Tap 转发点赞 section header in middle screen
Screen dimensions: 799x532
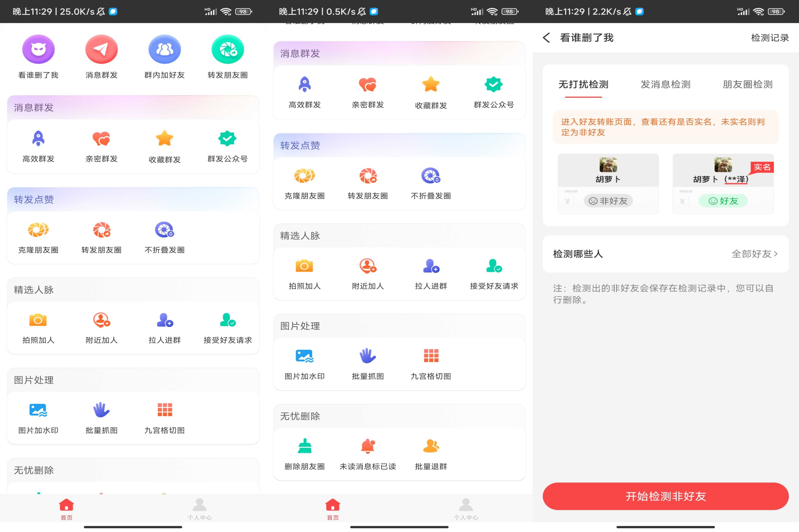(300, 146)
